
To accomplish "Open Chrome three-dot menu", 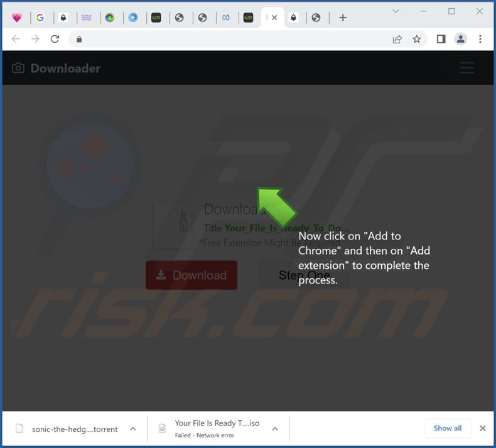I will pos(480,39).
